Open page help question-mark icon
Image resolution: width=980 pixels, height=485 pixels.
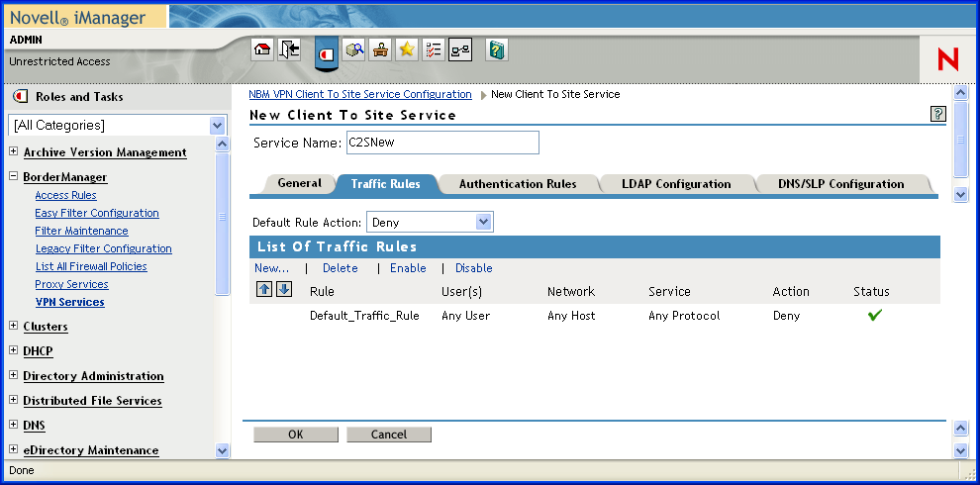938,114
